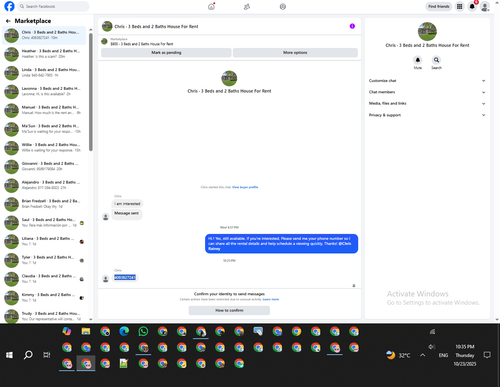Open Lavonna conversation in the list
Screen dimensions: 500x387
click(x=44, y=91)
